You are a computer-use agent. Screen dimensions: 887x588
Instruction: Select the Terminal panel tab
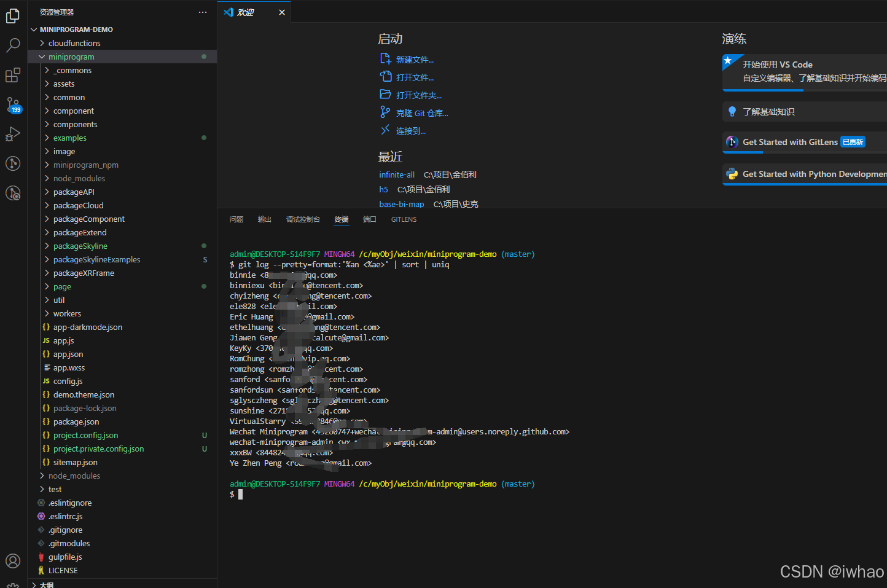click(x=342, y=219)
